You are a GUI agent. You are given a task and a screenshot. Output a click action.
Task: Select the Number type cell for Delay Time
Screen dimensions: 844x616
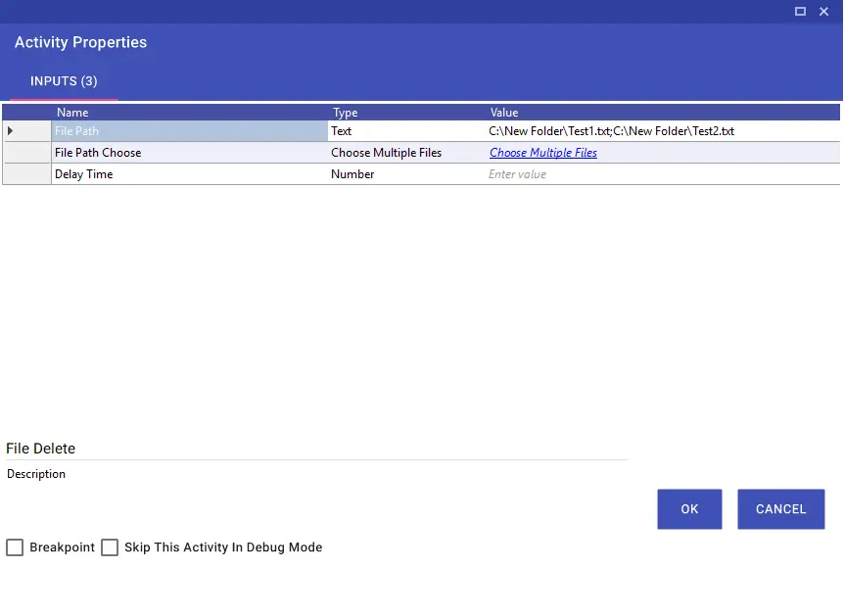tap(406, 174)
